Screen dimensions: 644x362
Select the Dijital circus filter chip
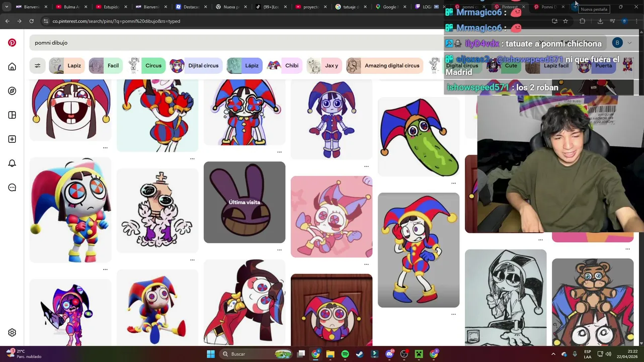[x=195, y=65]
